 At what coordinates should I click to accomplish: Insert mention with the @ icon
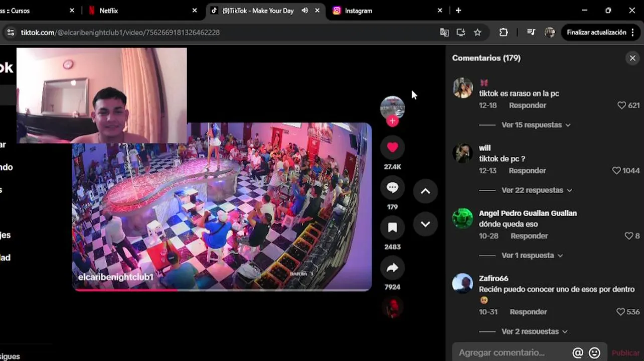point(578,353)
